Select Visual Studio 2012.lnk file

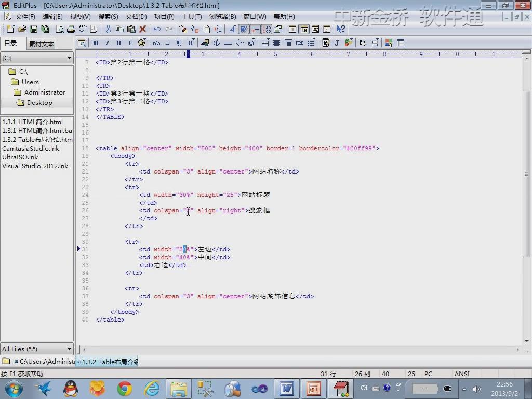pos(35,166)
